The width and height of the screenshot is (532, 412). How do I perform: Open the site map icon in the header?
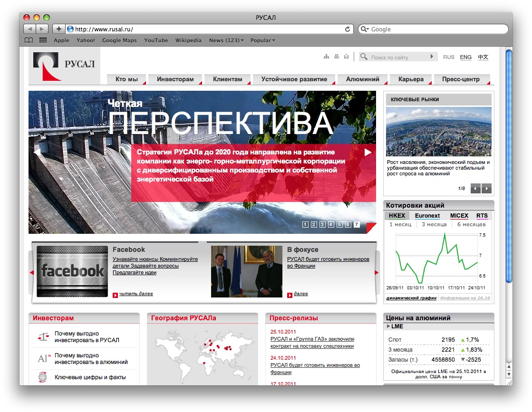click(x=326, y=57)
